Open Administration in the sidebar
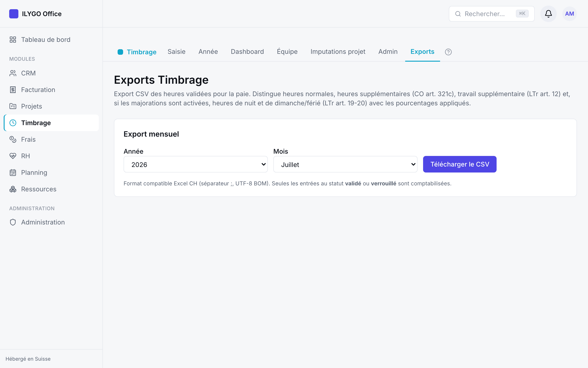This screenshot has height=368, width=588. [51, 222]
